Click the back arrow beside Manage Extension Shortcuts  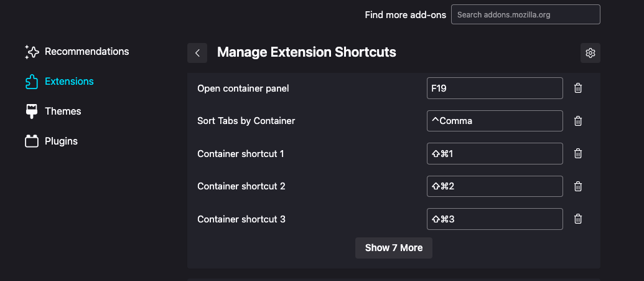(197, 53)
